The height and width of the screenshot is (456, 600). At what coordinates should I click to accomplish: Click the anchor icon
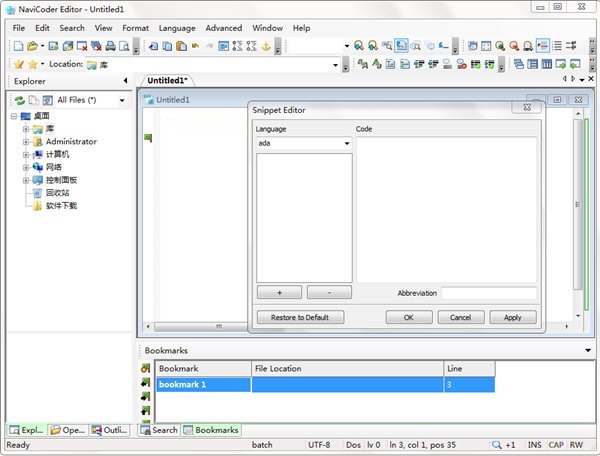(266, 46)
